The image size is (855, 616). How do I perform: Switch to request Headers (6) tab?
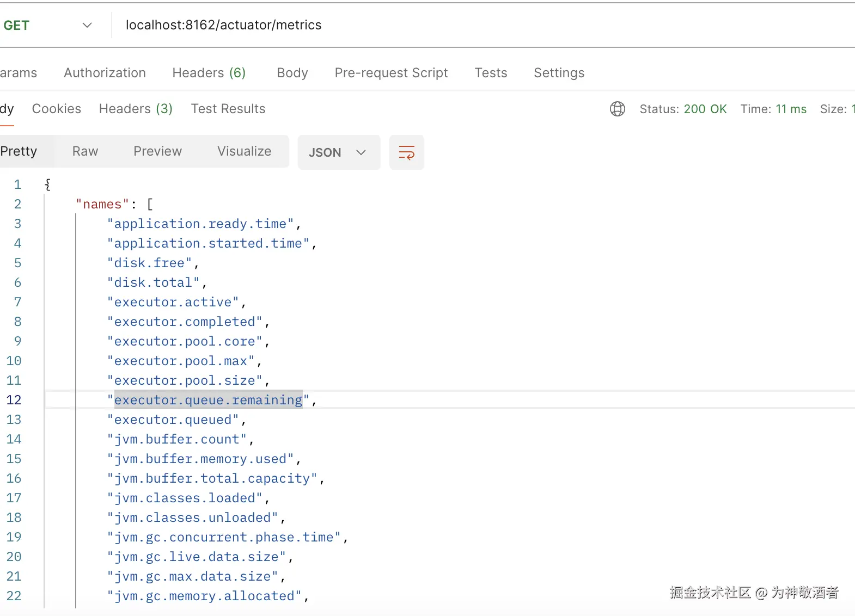click(209, 73)
